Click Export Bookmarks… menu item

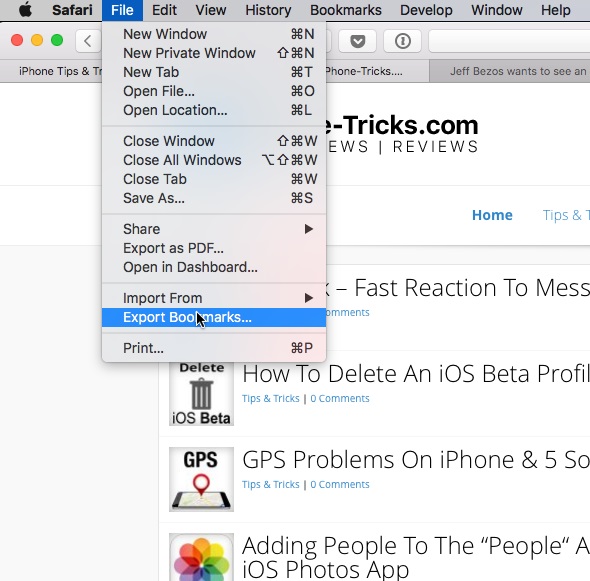[x=214, y=317]
